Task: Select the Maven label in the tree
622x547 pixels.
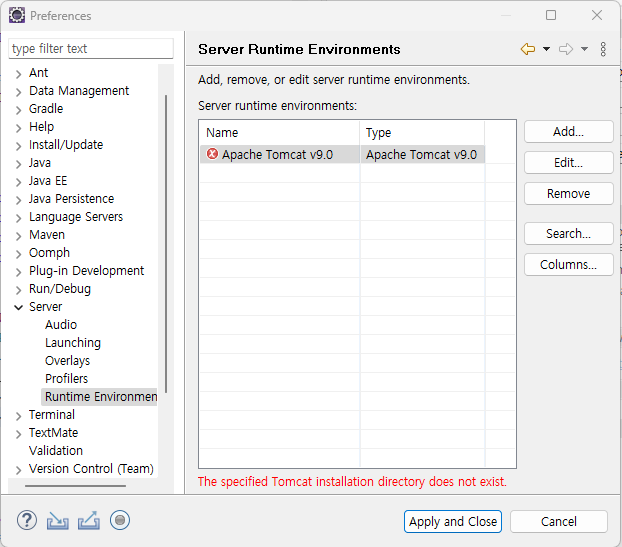Action: [47, 234]
